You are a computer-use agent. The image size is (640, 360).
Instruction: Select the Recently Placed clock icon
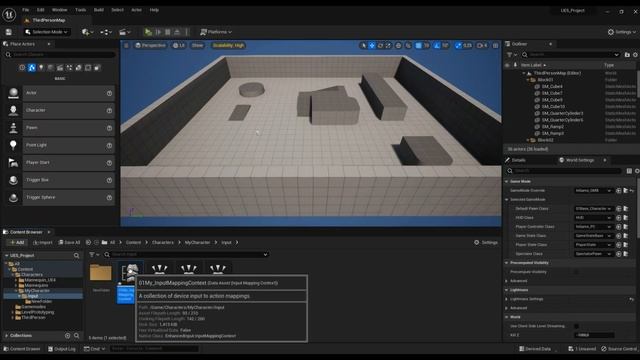(22, 68)
